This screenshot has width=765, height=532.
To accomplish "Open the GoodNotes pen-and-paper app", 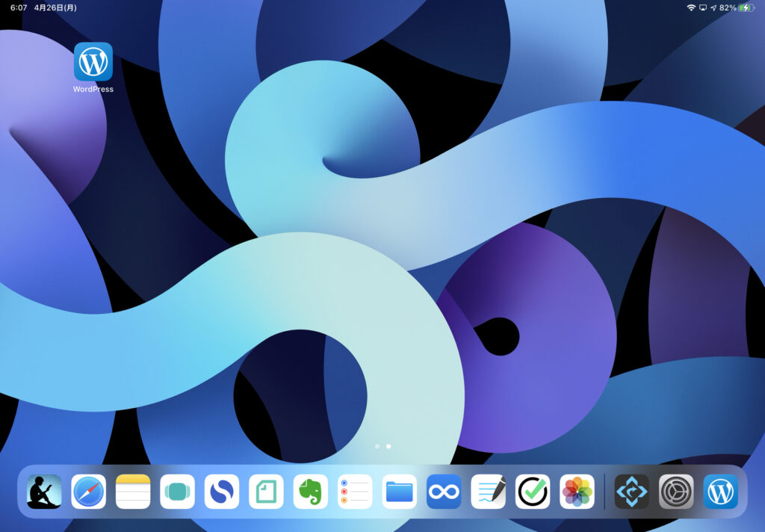I will 489,492.
